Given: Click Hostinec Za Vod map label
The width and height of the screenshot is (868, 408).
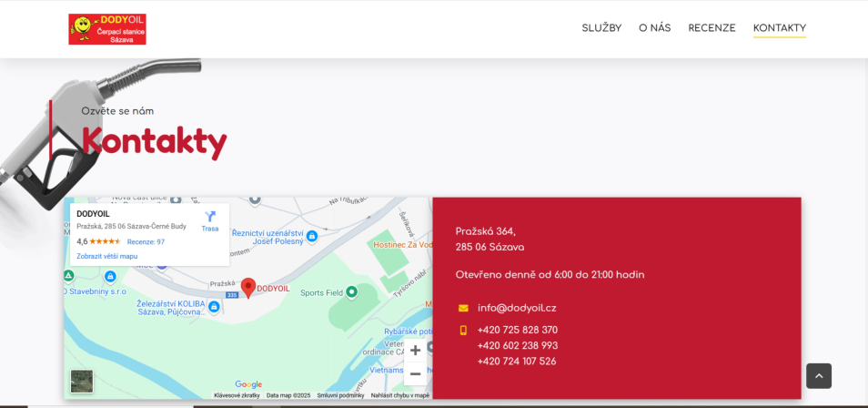Looking at the screenshot, I should click(402, 244).
